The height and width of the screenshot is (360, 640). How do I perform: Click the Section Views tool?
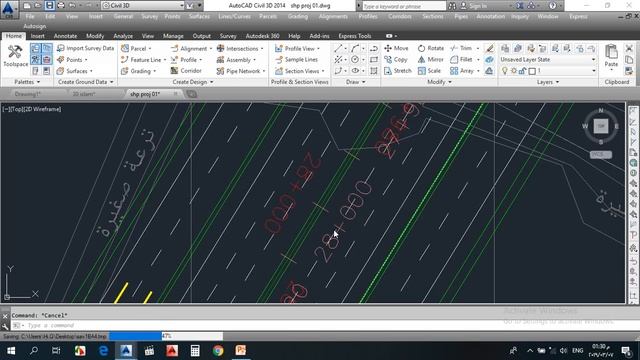[300, 71]
